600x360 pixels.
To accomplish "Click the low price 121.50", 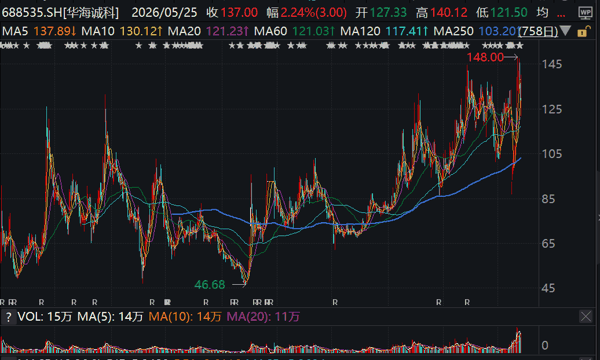I will pyautogui.click(x=509, y=13).
